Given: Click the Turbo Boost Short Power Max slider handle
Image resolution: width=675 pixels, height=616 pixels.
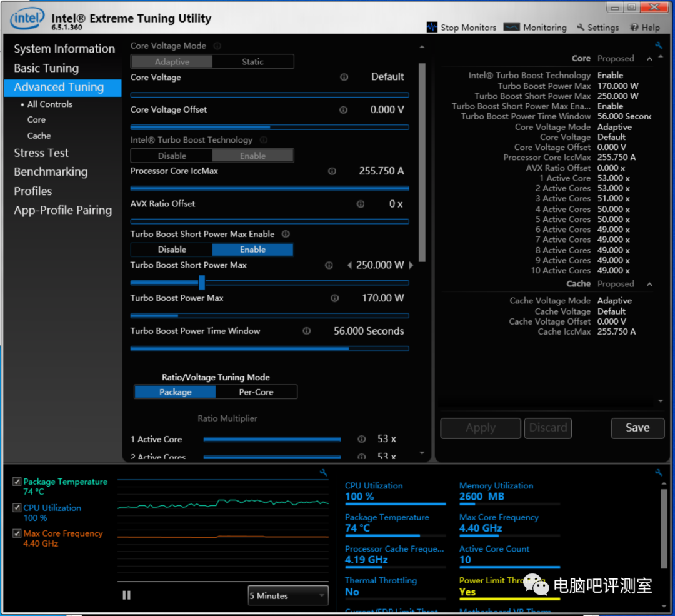Looking at the screenshot, I should tap(201, 283).
